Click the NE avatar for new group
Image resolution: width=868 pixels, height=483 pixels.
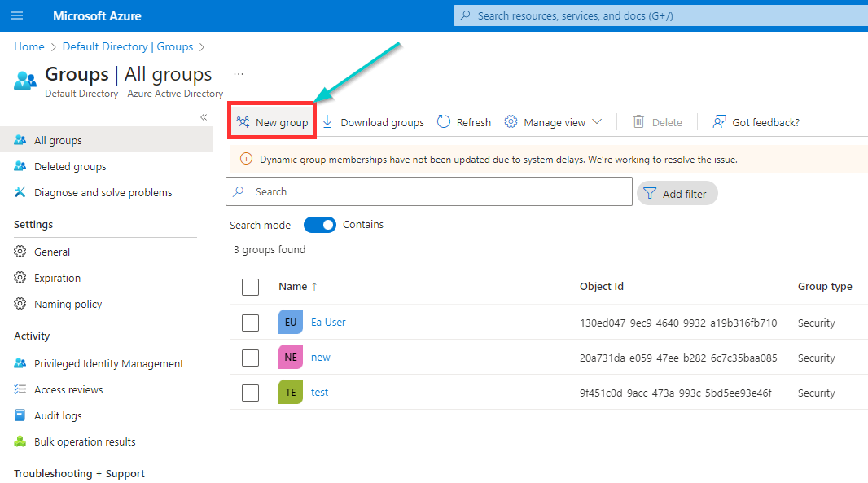[291, 358]
